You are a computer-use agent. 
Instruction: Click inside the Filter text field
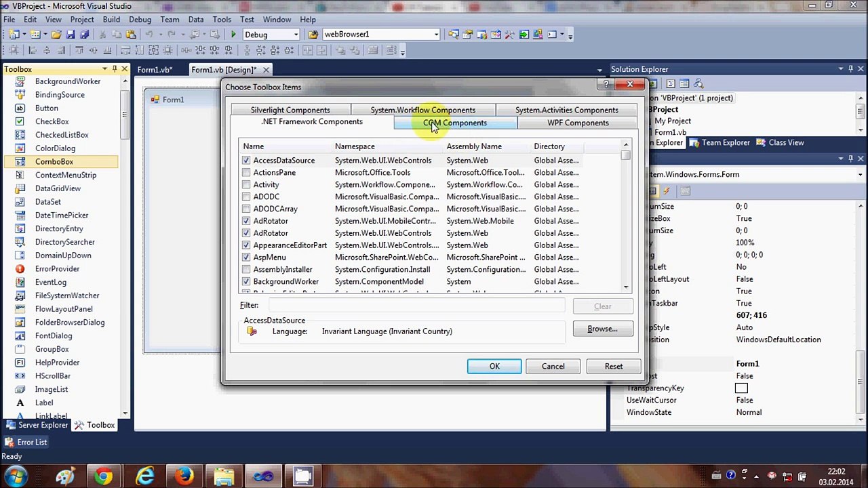(x=416, y=306)
